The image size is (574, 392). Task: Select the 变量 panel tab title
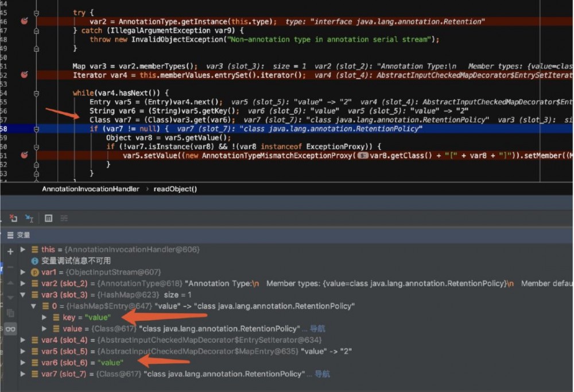(24, 235)
